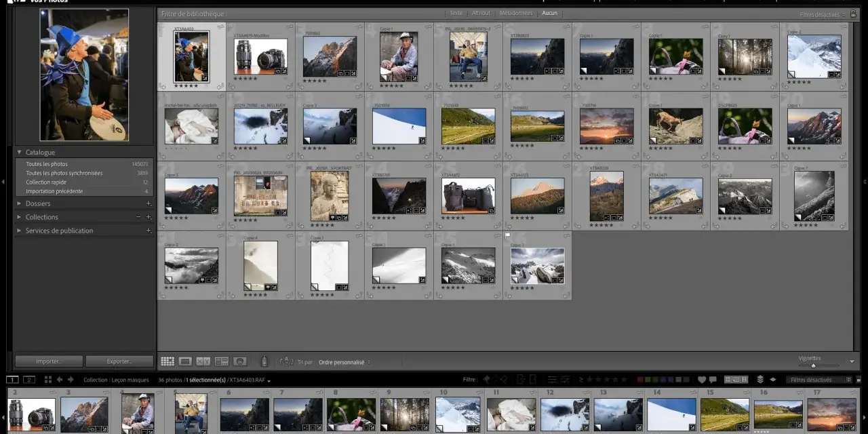Switch to Grid view mode
Image resolution: width=868 pixels, height=434 pixels.
click(167, 361)
